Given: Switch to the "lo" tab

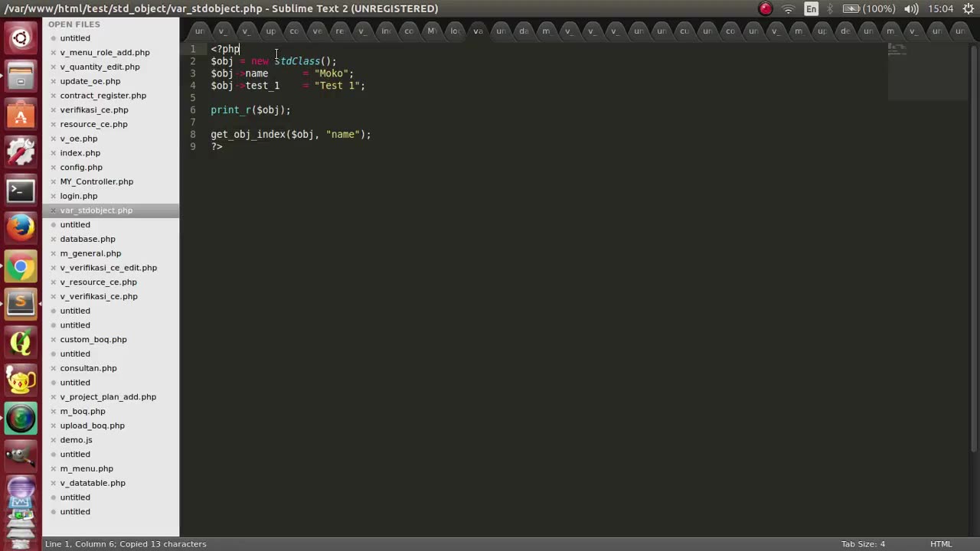Looking at the screenshot, I should tap(454, 31).
